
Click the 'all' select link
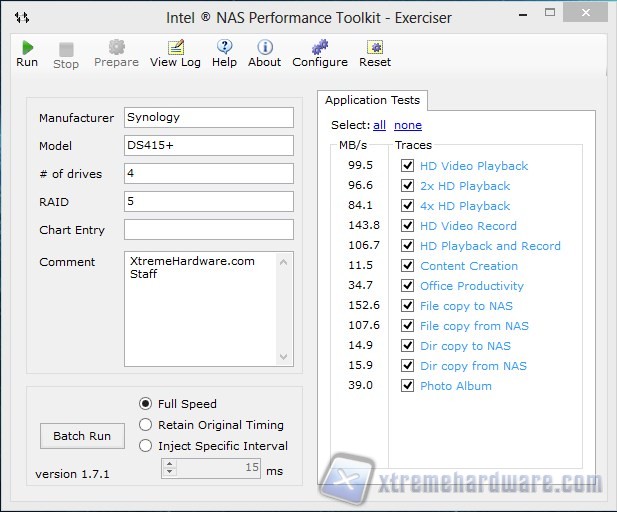(379, 125)
